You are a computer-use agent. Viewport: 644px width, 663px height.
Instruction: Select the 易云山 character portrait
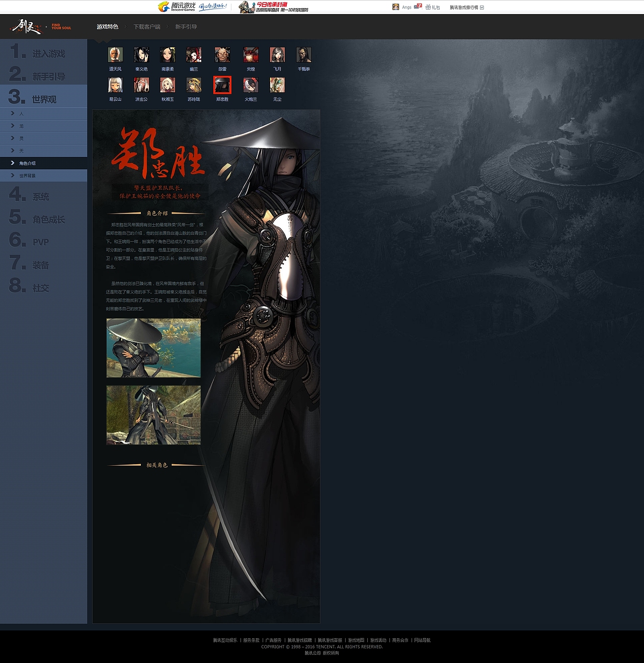click(115, 85)
